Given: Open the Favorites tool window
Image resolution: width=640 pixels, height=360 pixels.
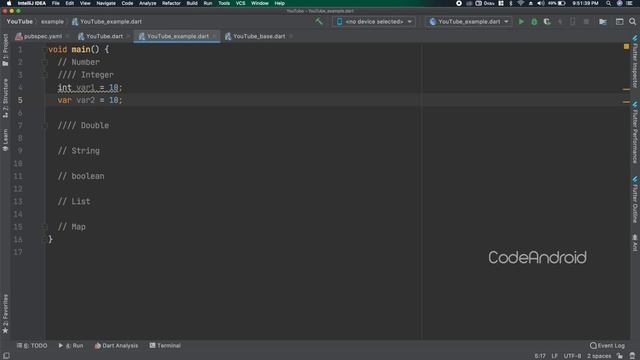Looking at the screenshot, I should click(x=5, y=313).
